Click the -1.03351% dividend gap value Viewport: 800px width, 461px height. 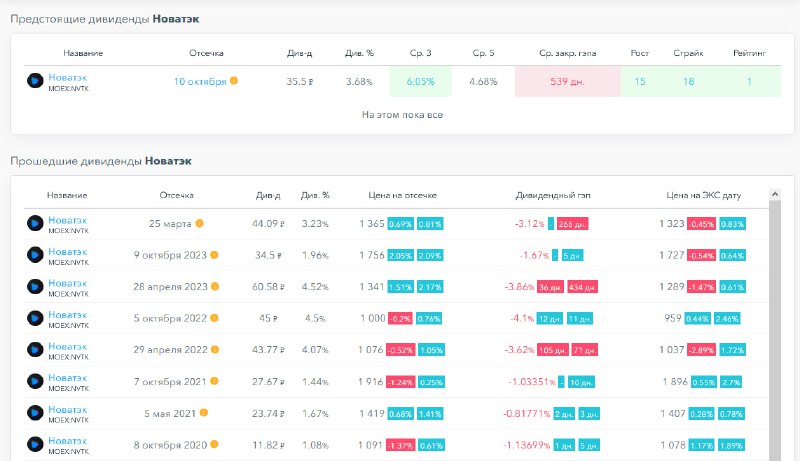[531, 382]
